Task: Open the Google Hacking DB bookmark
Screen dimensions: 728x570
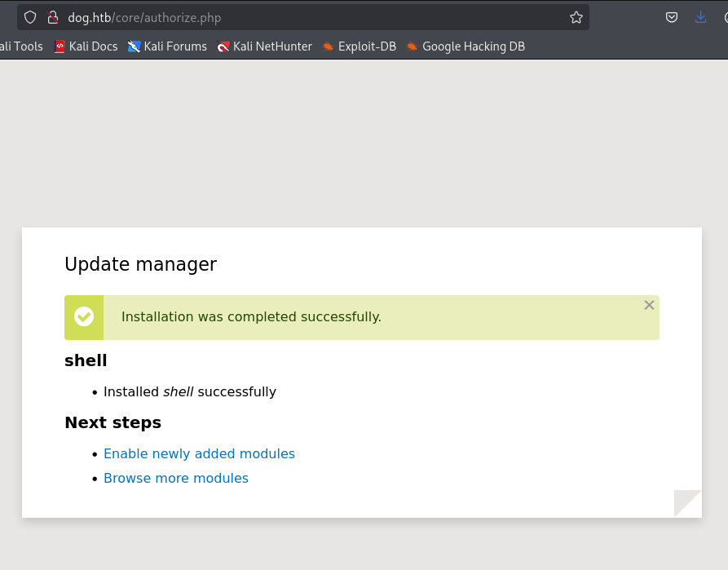Action: tap(465, 46)
